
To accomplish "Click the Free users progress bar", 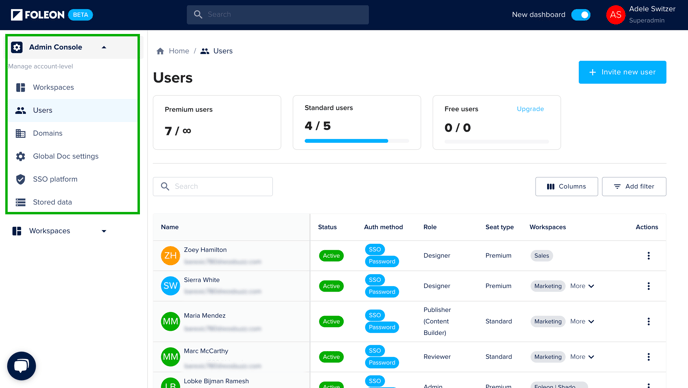I will point(496,142).
